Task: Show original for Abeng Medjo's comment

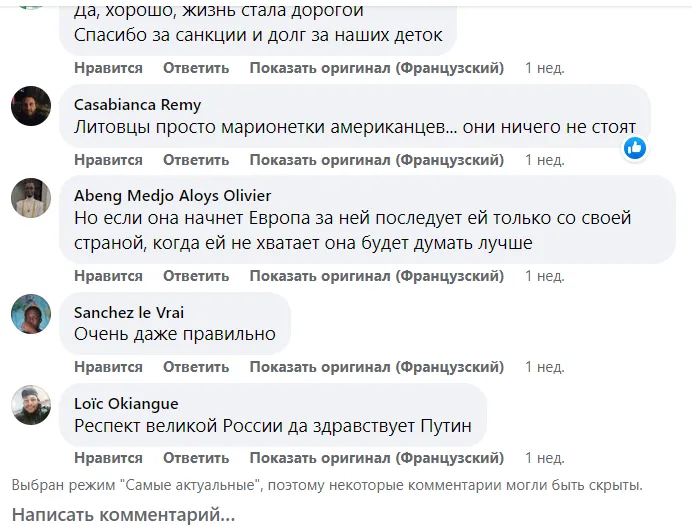Action: [x=375, y=276]
